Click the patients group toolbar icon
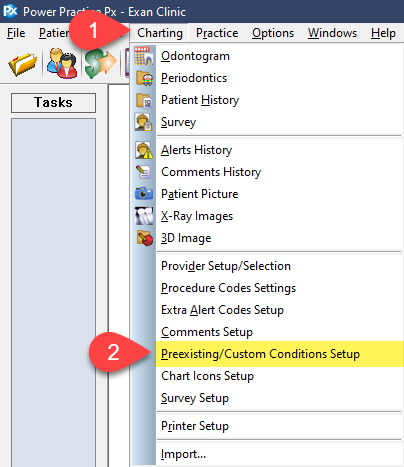Screen dimensions: 404x467 [x=62, y=63]
